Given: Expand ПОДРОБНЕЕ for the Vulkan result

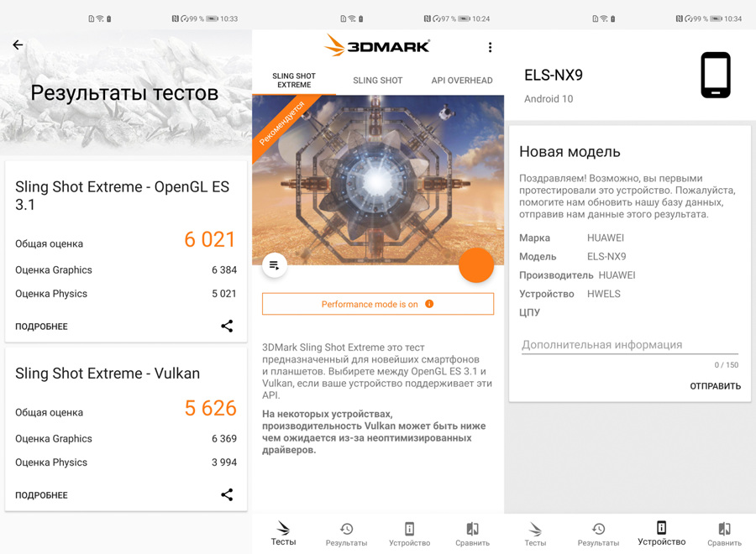Looking at the screenshot, I should (x=41, y=495).
